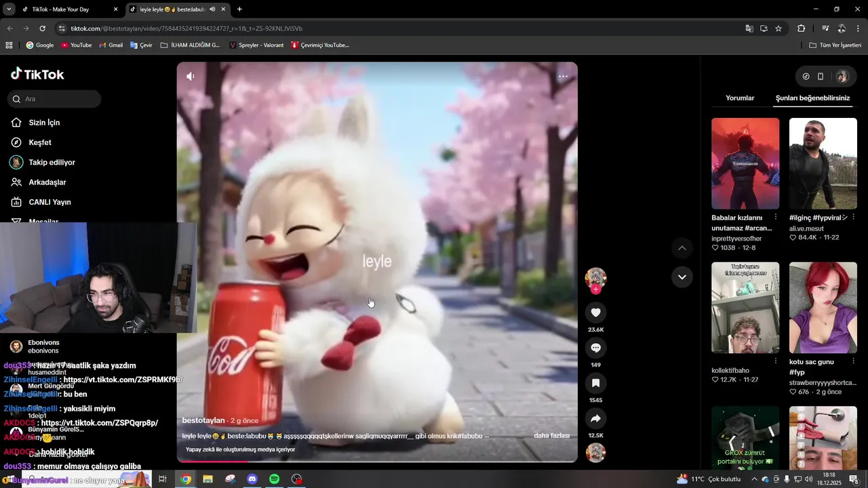This screenshot has width=868, height=488.
Task: Open the weather widget showing 11°C
Action: 709,479
